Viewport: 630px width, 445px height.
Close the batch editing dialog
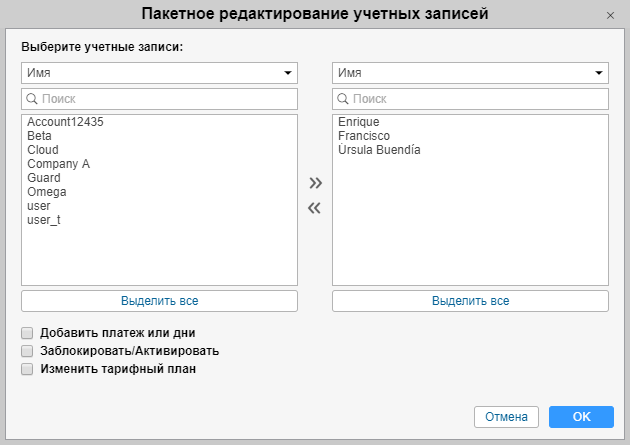610,16
